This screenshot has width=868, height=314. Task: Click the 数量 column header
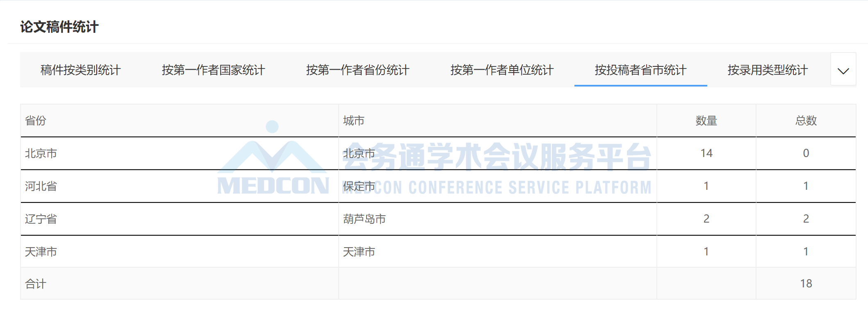[706, 121]
